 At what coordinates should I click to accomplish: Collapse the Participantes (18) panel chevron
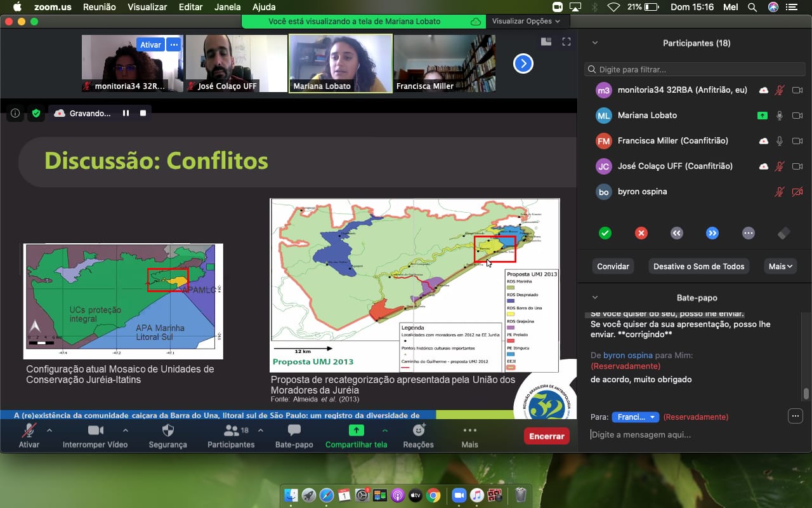595,43
